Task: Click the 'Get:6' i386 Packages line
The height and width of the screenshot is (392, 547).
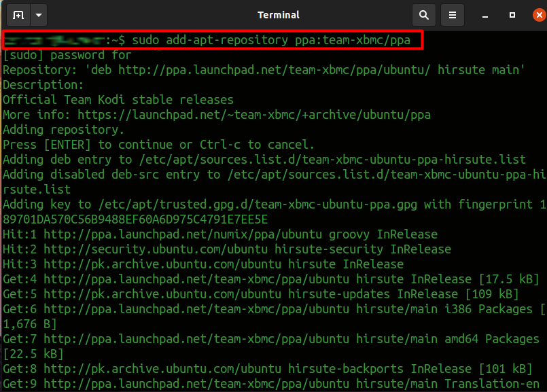Action: point(274,309)
